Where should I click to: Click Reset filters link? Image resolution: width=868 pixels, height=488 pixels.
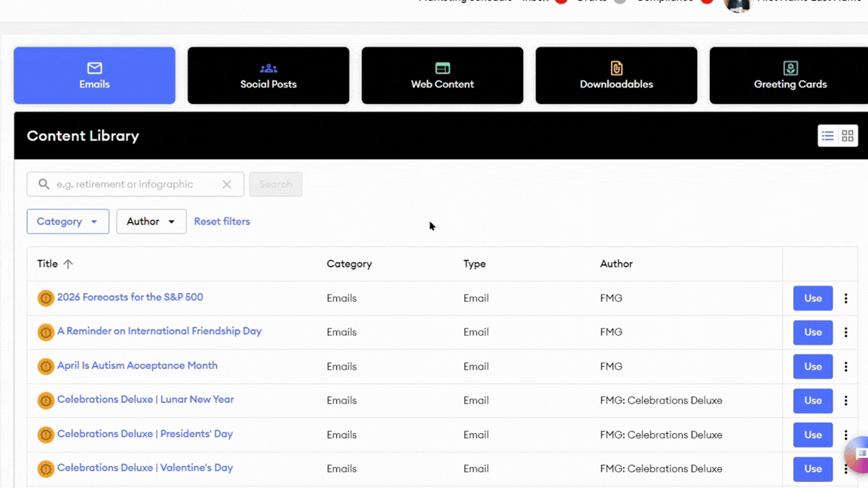tap(222, 221)
